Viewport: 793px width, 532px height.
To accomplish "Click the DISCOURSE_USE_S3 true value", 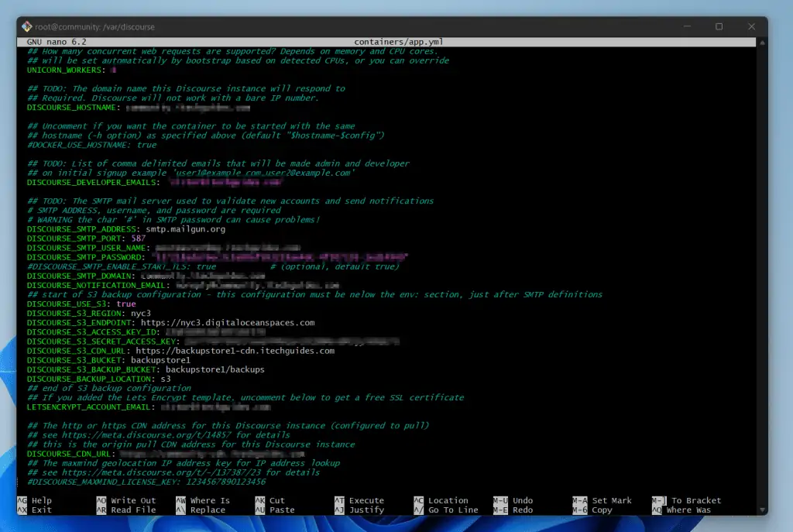I will pos(126,304).
